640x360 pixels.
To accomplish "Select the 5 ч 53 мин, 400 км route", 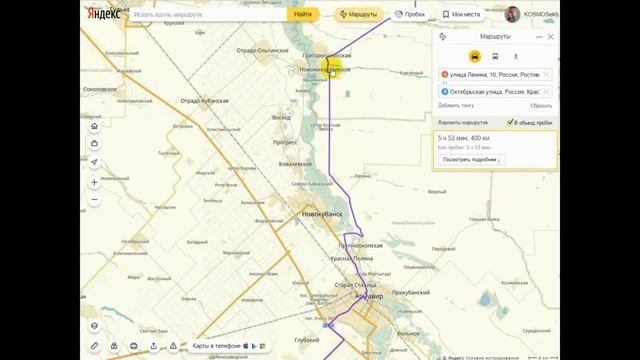I will click(495, 149).
